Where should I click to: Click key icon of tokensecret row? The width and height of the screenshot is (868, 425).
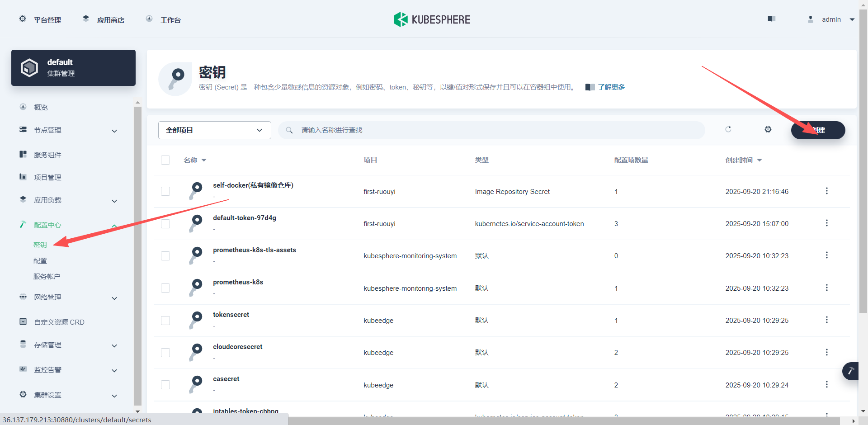pyautogui.click(x=196, y=320)
